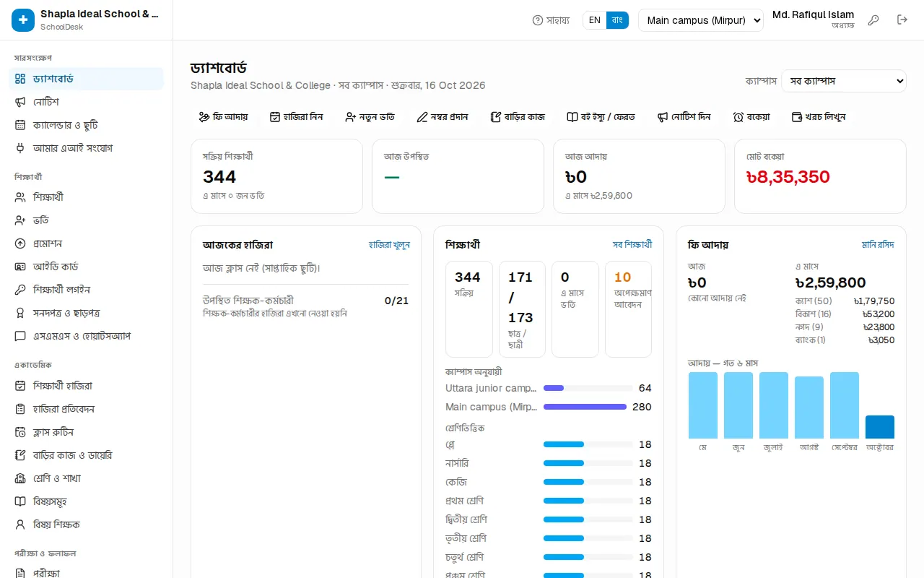This screenshot has height=578, width=924.
Task: Open the Main campus (Mirpur) dropdown
Action: click(x=701, y=20)
